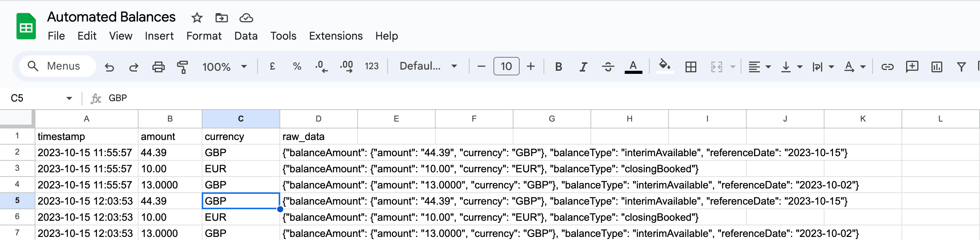The width and height of the screenshot is (980, 240).
Task: Increase font size with plus button
Action: (531, 66)
